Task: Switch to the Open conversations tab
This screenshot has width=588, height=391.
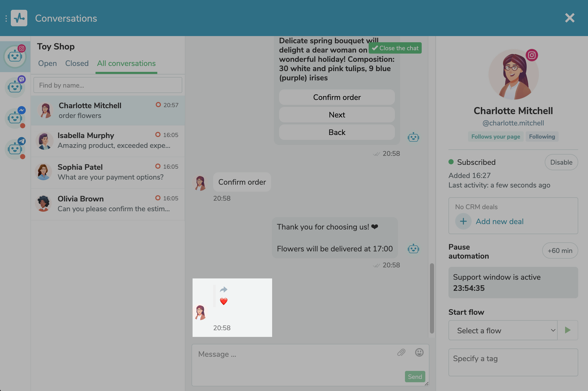Action: point(47,62)
